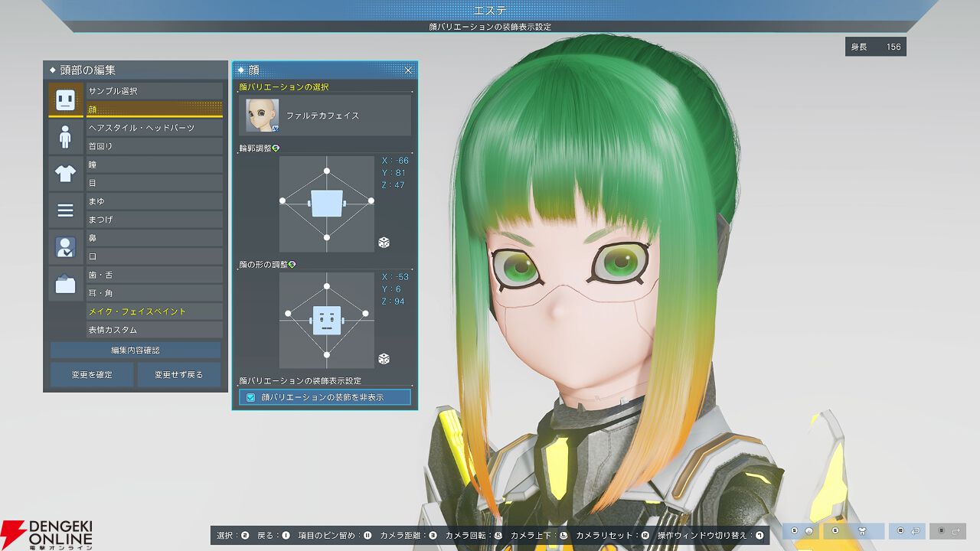Click the top handle of the 輪郭調整 slider pad
Screen dimensions: 980x551
tap(327, 171)
